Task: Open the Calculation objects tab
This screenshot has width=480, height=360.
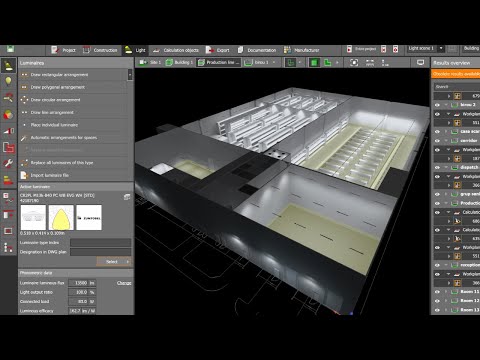Action: (x=176, y=50)
